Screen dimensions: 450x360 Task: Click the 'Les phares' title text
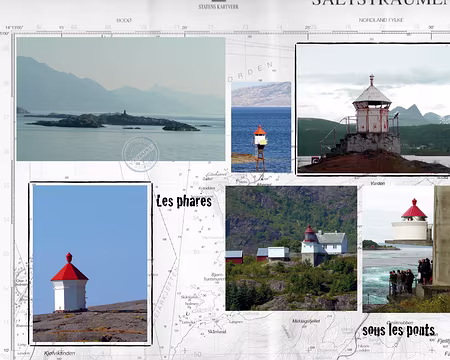184,201
